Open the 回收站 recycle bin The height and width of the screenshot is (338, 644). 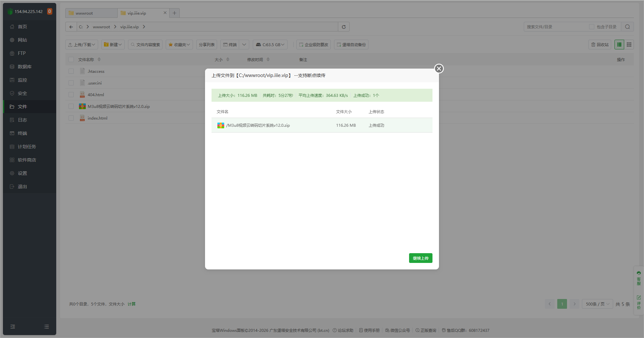point(600,45)
